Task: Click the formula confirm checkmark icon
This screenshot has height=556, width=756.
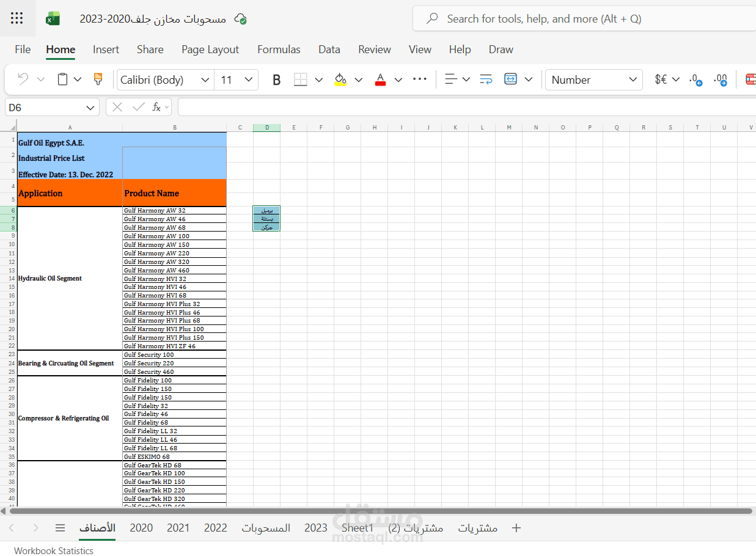Action: [x=138, y=107]
